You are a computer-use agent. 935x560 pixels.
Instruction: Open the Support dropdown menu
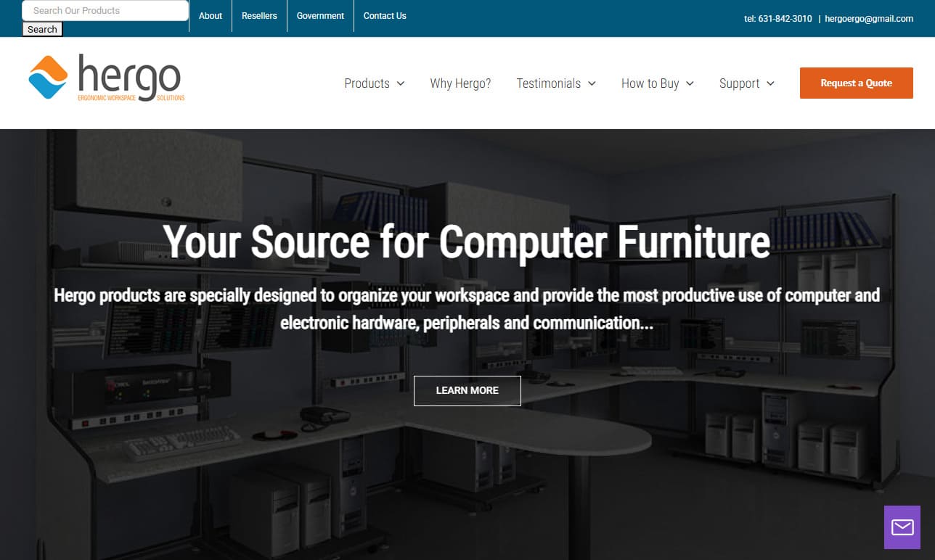pos(746,83)
